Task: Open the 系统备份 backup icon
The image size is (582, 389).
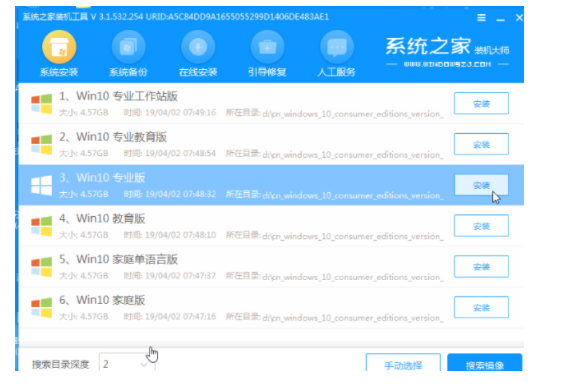Action: tap(128, 47)
